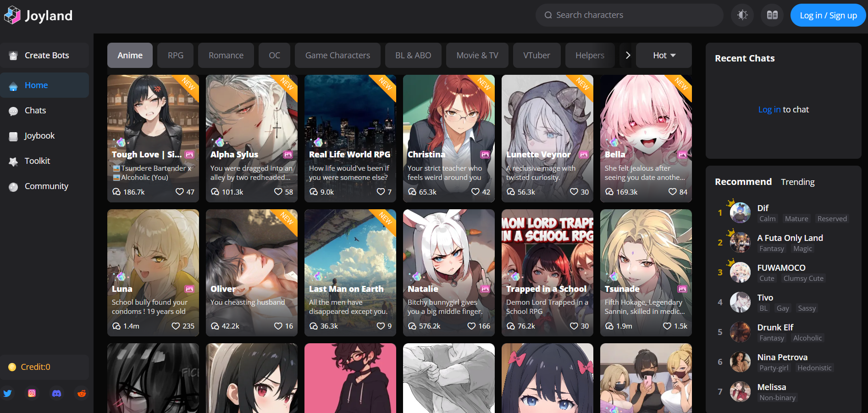Click the Log in link in Recent Chats

point(769,110)
